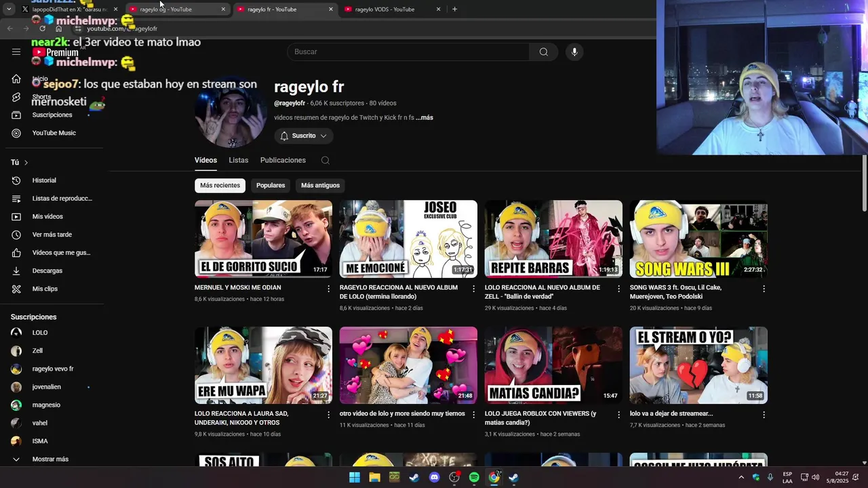
Task: Open Spotify from the taskbar
Action: [474, 477]
